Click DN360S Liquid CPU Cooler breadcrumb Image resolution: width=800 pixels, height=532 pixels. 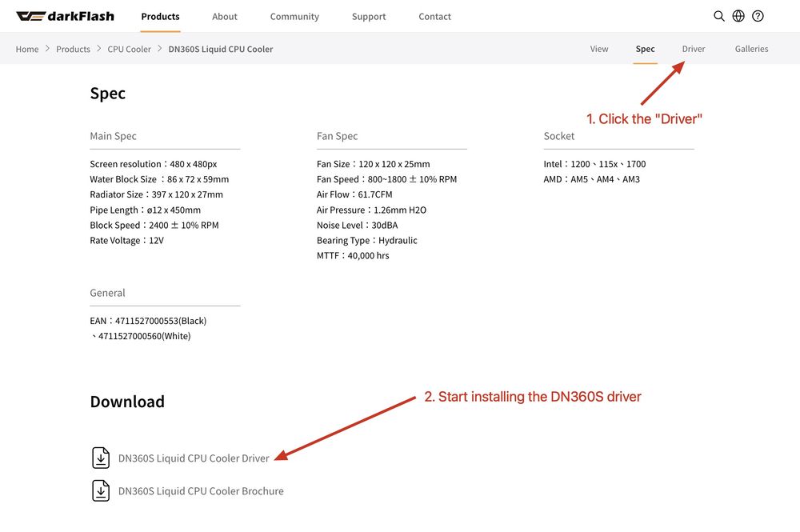coord(221,49)
